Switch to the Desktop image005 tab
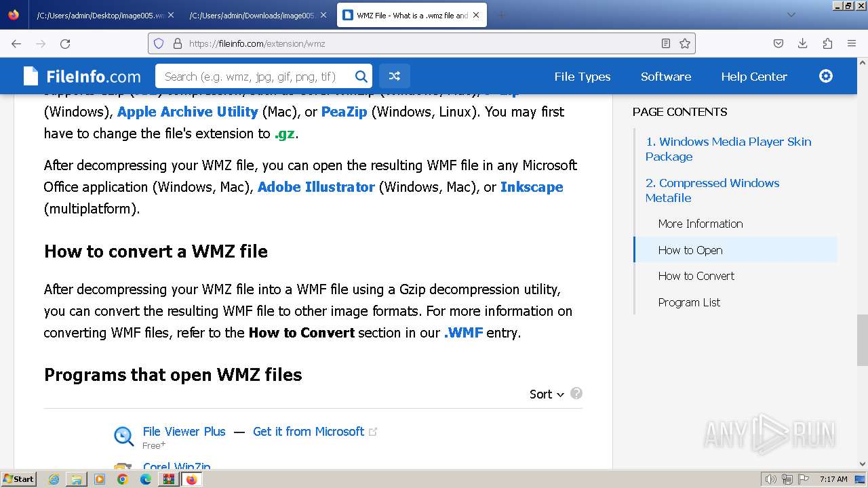The height and width of the screenshot is (488, 868). (100, 15)
